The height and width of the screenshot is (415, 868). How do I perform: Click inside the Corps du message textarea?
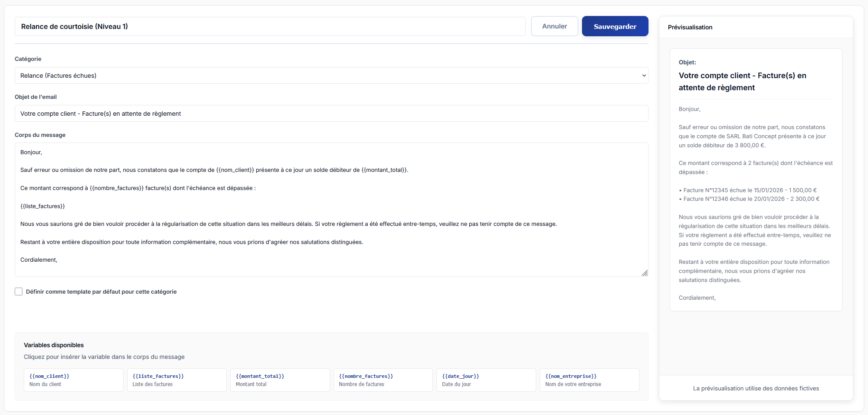point(331,209)
